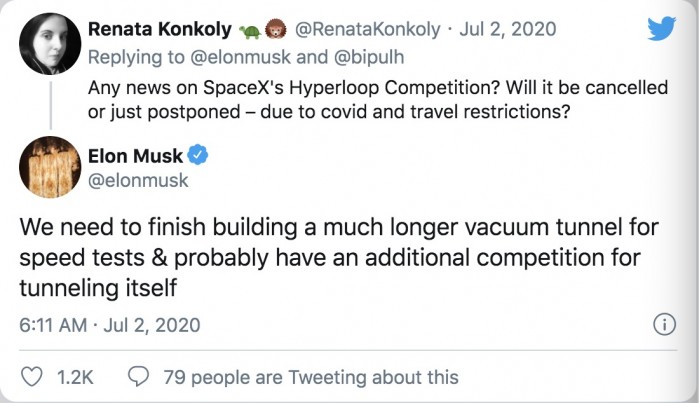
Task: Click the 6:11 AM · Jul 2, 2020 timestamp
Action: [110, 325]
